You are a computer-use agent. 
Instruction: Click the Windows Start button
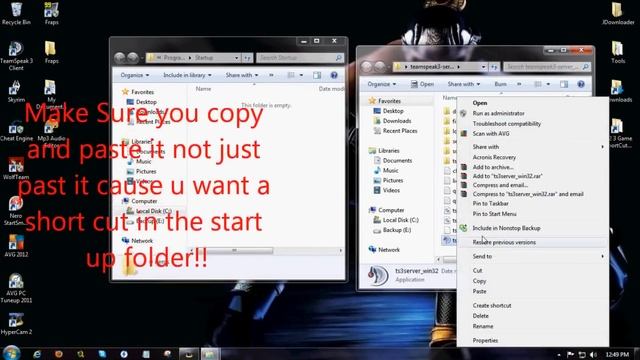click(11, 353)
